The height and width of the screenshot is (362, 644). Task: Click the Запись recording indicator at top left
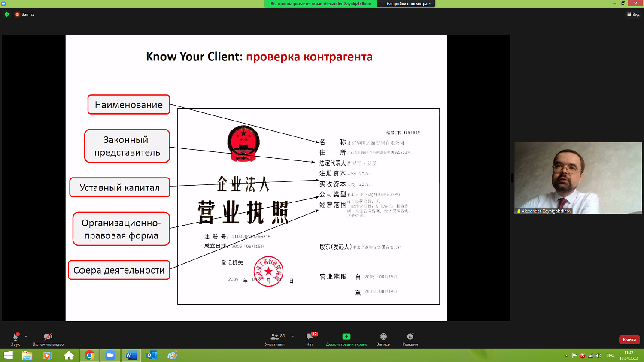point(25,15)
